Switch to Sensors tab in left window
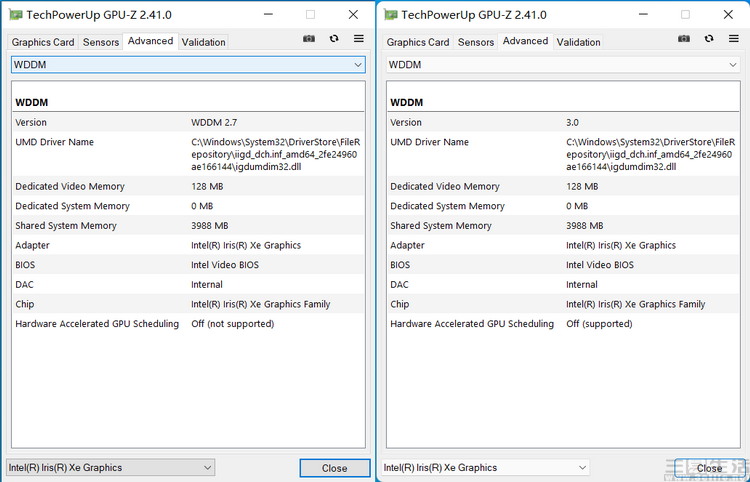Image resolution: width=750 pixels, height=482 pixels. tap(101, 42)
